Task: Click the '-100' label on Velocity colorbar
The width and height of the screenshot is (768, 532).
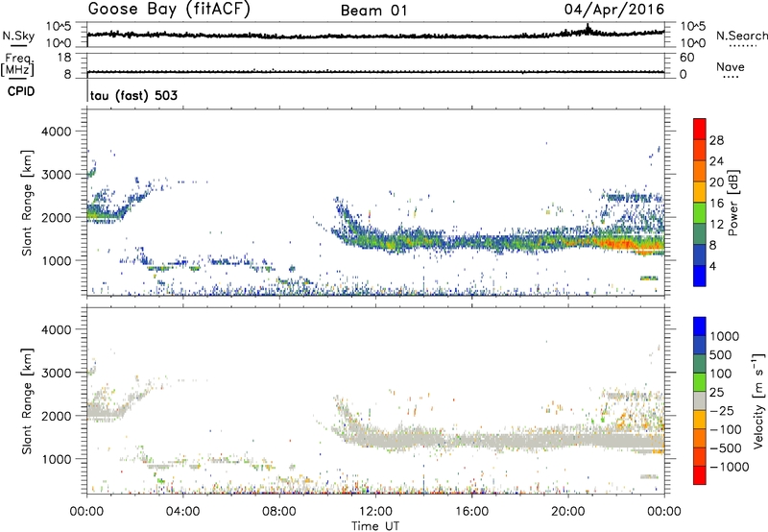Action: click(726, 429)
